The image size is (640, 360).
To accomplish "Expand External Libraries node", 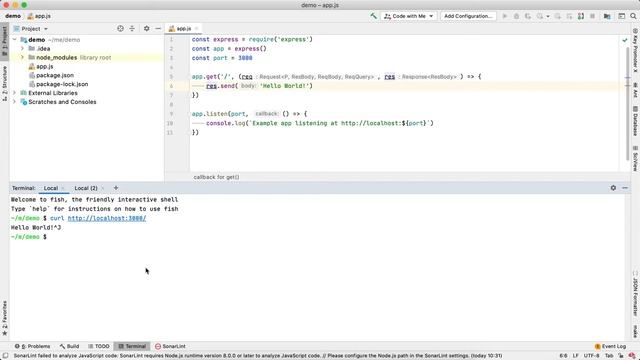I will 15,93.
